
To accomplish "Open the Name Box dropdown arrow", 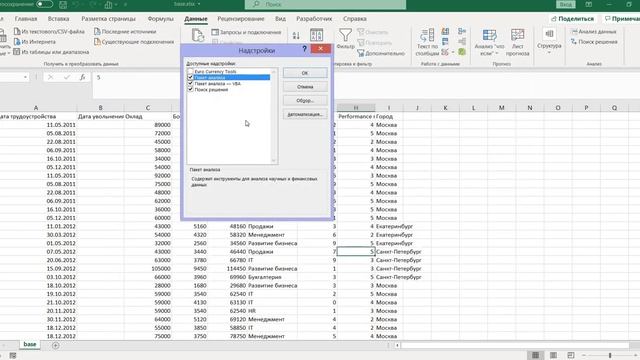I will [x=25, y=77].
